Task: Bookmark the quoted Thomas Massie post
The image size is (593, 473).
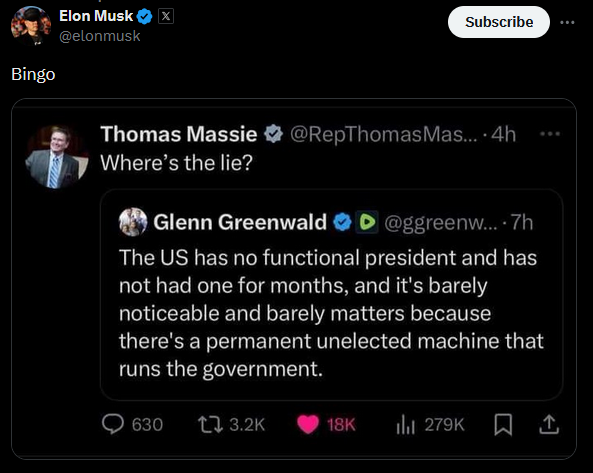Action: tap(503, 425)
